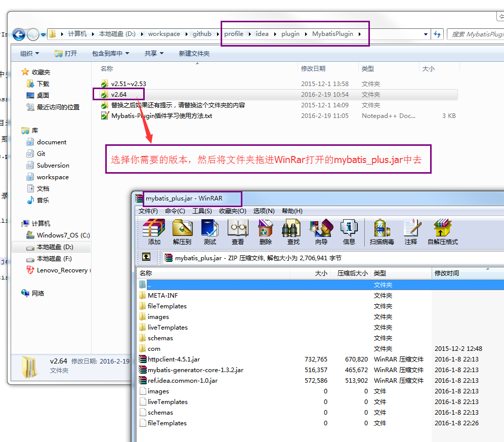The height and width of the screenshot is (442, 504).
Task: Select META-INF folder in WinRAR
Action: point(159,295)
